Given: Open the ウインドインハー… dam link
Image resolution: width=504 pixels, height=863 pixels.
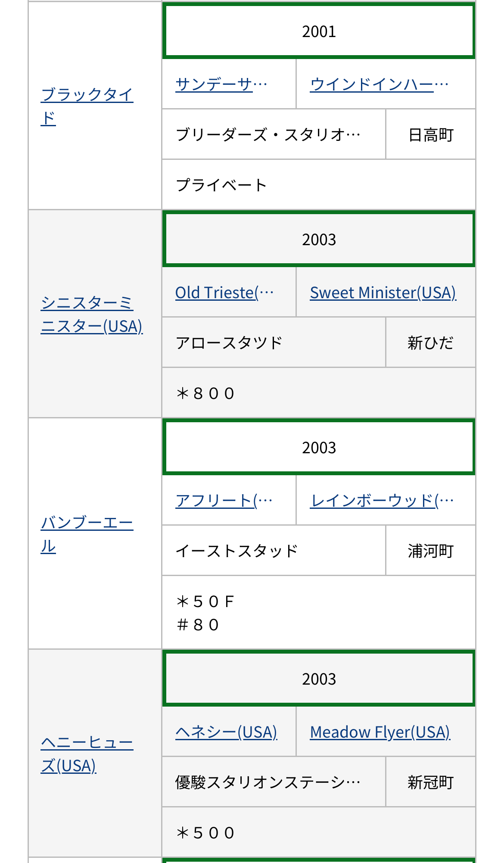Looking at the screenshot, I should pos(379,84).
